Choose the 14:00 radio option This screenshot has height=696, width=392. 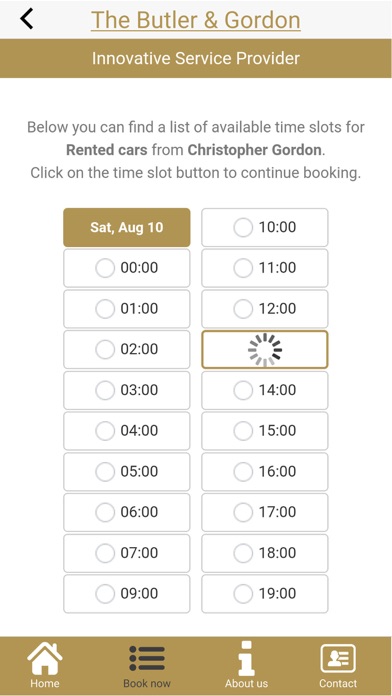click(243, 390)
